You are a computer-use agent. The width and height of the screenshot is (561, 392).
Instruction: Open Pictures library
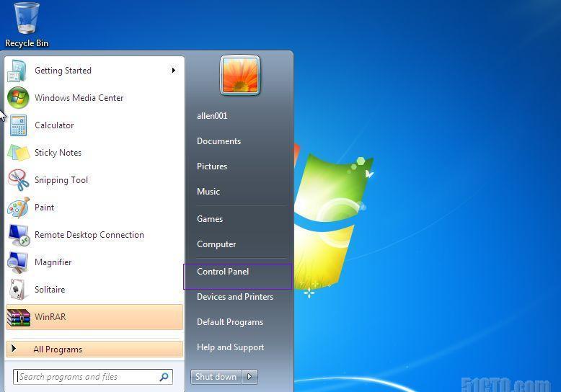tap(212, 166)
